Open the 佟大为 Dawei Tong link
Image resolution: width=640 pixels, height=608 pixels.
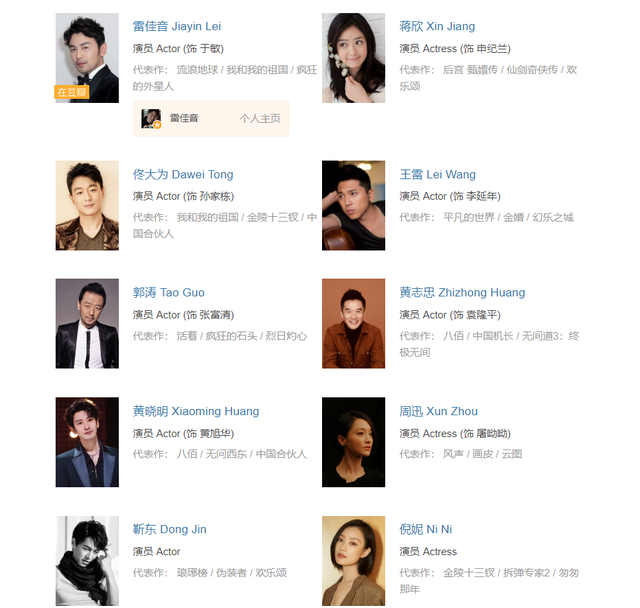(183, 175)
